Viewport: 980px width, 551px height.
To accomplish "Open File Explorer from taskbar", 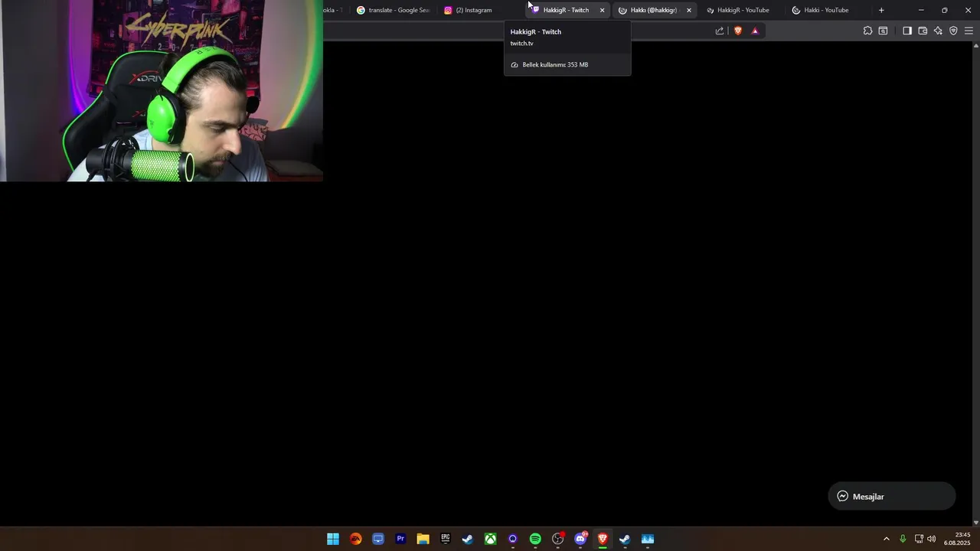I will click(423, 539).
